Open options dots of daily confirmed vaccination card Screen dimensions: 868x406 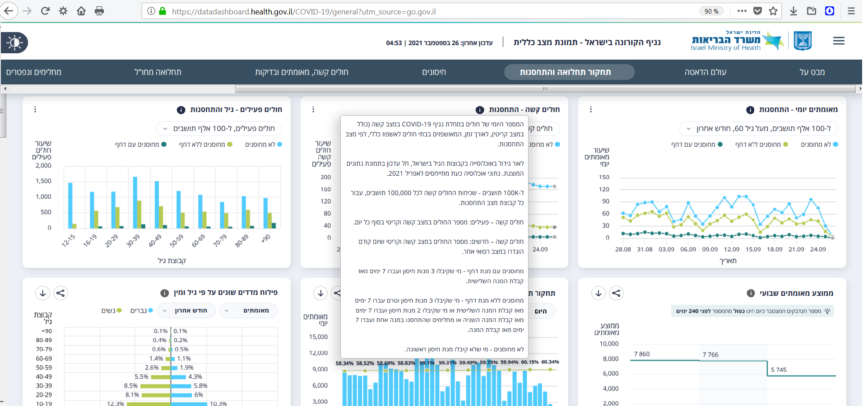click(591, 109)
